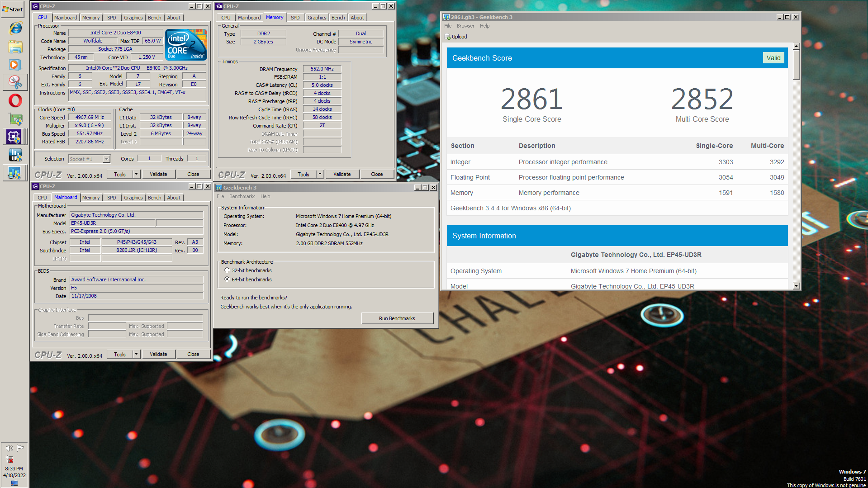Select the purple CPU-Z taskbar icon
The width and height of the screenshot is (868, 488).
(15, 137)
